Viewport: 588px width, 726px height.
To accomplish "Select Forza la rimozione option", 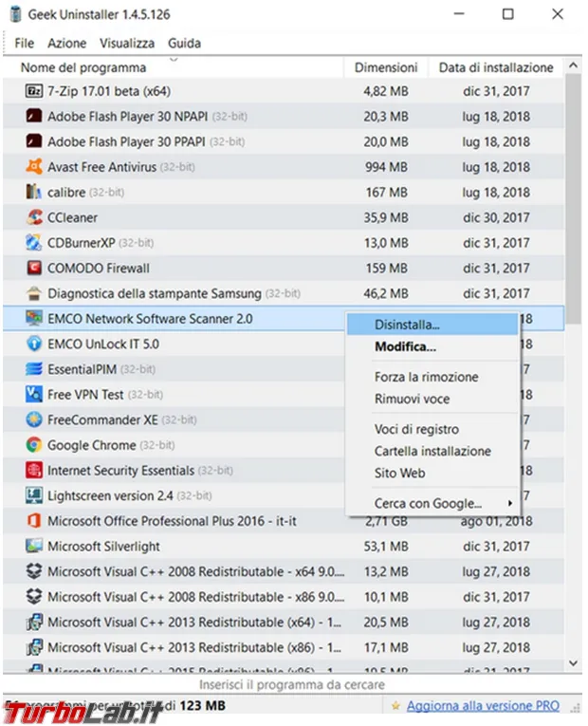I will [x=426, y=377].
